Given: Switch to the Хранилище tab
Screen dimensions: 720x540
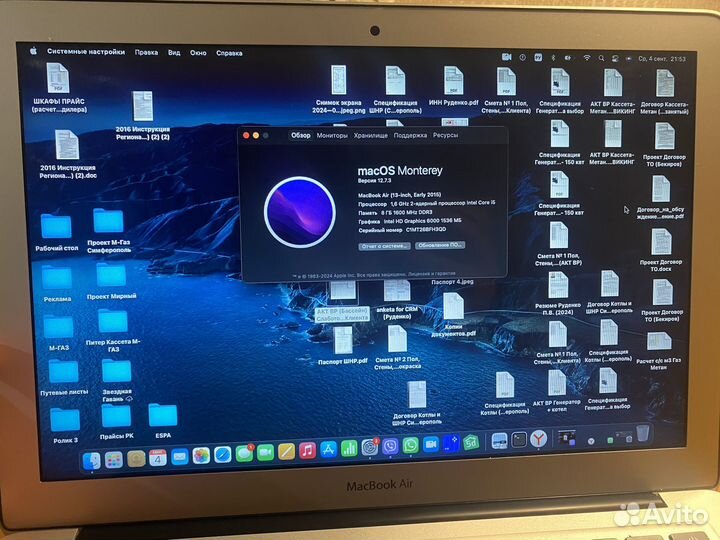Looking at the screenshot, I should (x=371, y=135).
